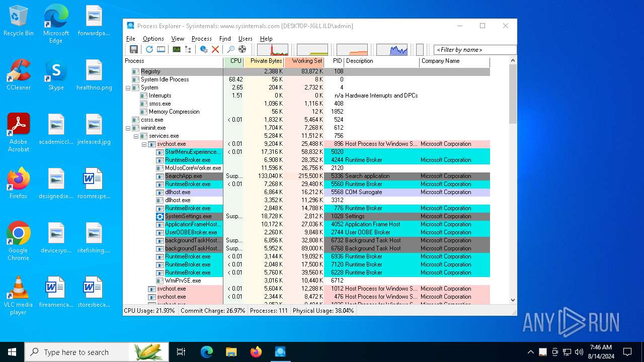Select the smss.exe process
Image resolution: width=644 pixels, height=362 pixels.
pyautogui.click(x=306, y=104)
